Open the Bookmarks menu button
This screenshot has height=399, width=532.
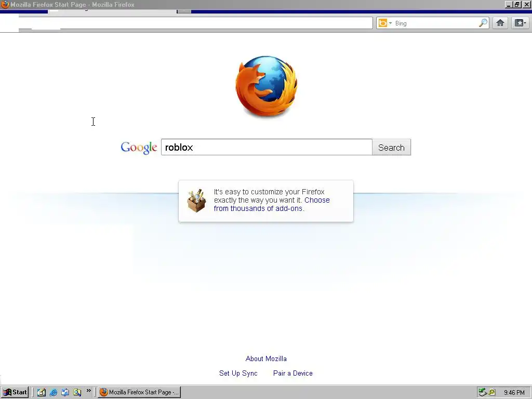point(520,23)
